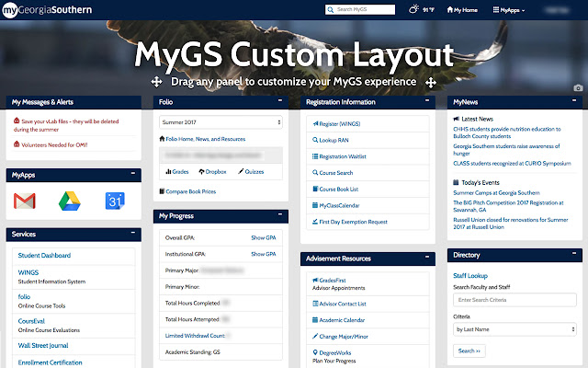
Task: Collapse the Services panel
Action: coord(133,233)
